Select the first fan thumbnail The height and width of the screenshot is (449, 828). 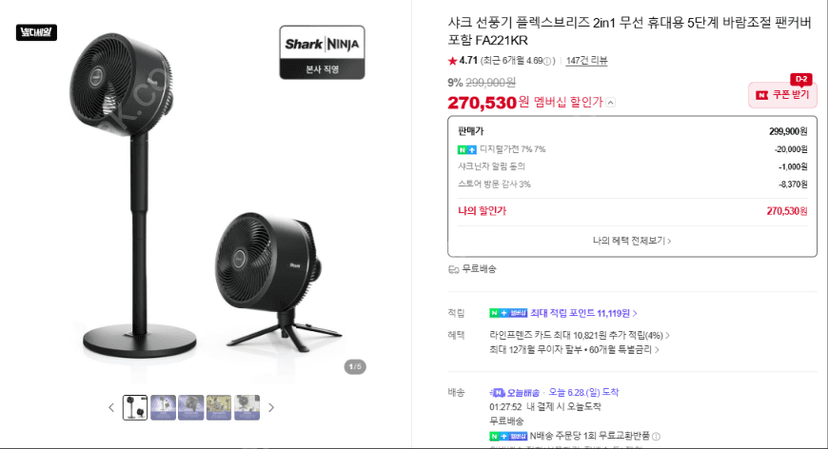click(x=135, y=408)
